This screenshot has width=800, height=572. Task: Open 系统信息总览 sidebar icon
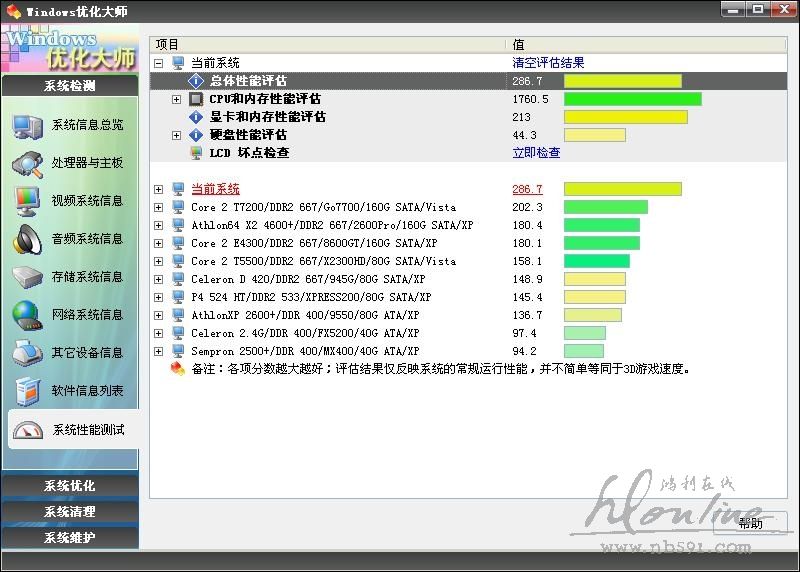[x=27, y=125]
